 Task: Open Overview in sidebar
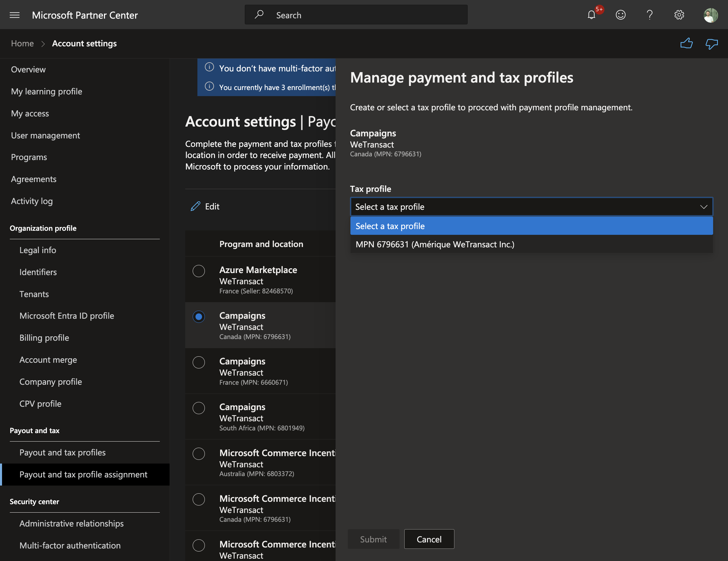point(28,69)
